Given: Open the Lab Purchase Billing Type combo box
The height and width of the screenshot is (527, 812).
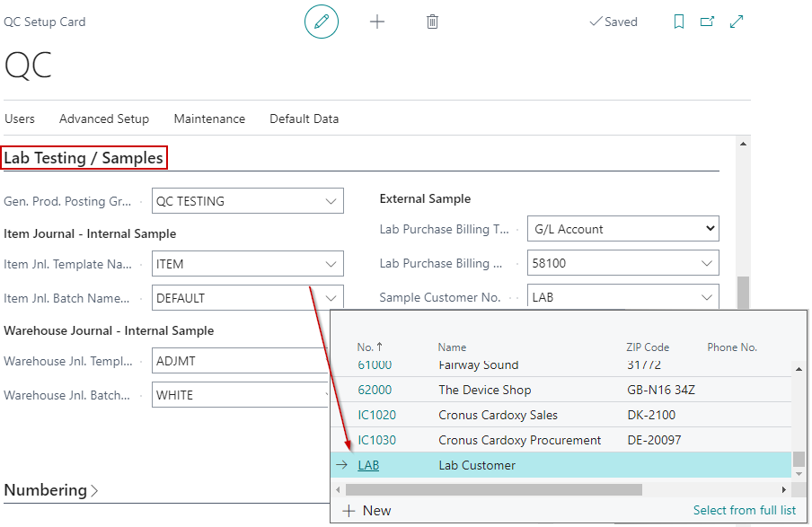Looking at the screenshot, I should 709,228.
